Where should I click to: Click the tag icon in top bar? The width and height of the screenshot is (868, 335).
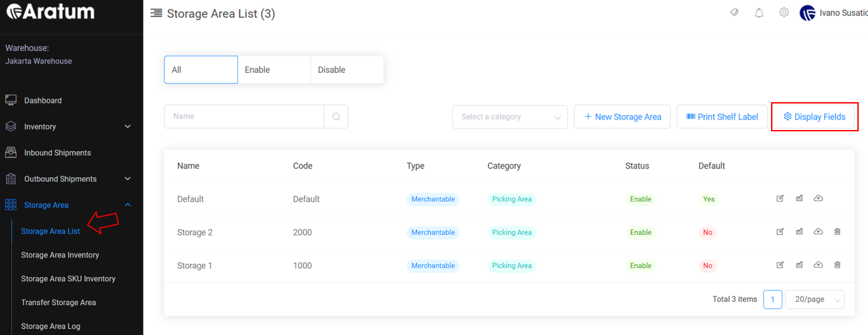734,13
